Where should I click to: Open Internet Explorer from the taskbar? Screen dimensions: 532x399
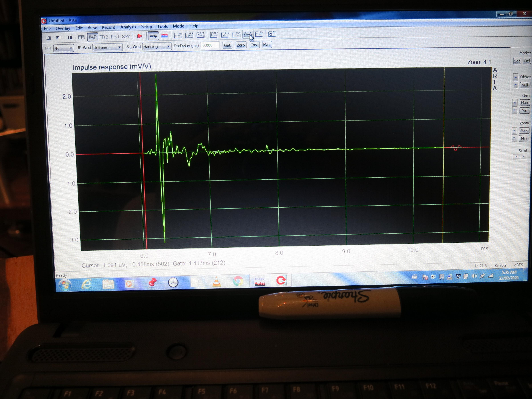tap(86, 284)
